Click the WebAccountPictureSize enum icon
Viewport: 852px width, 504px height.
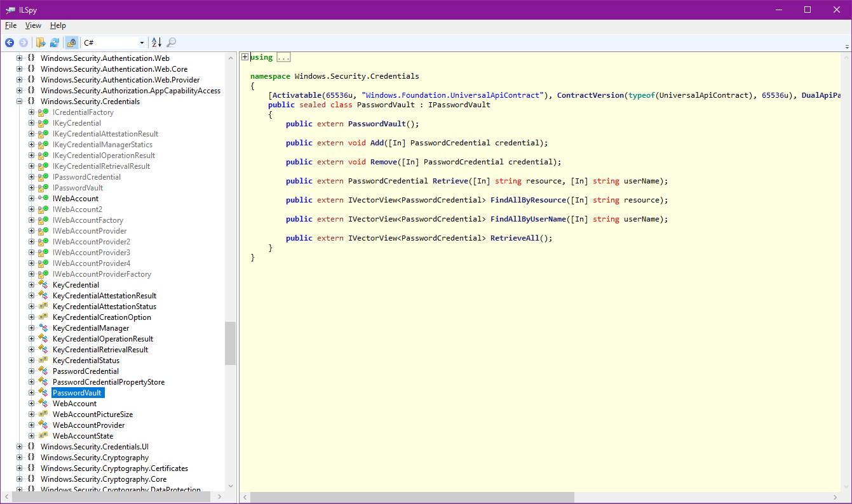(43, 414)
